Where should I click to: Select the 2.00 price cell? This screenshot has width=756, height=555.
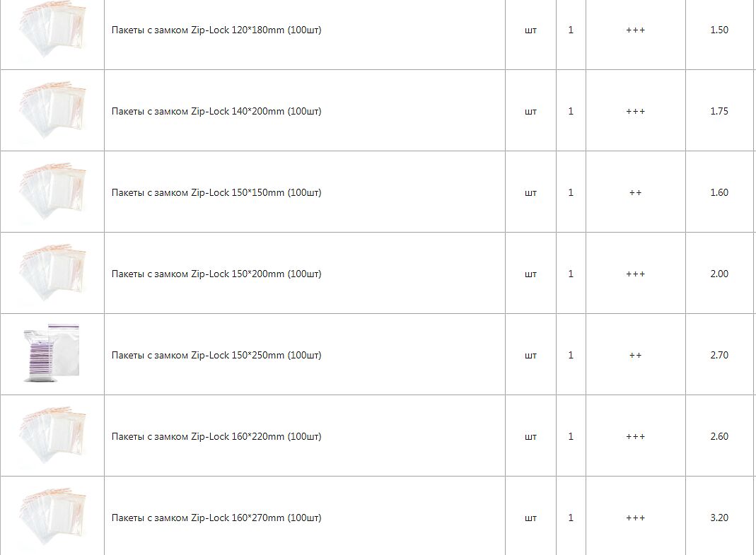719,274
